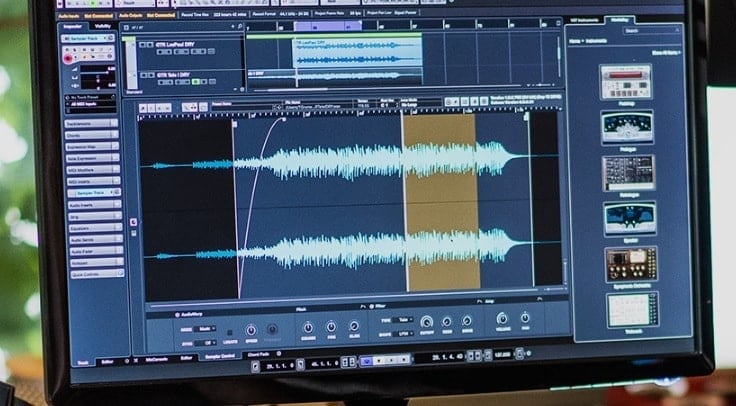This screenshot has width=736, height=406.
Task: Select the Retrologue instrument thumbnail
Action: [x=628, y=172]
